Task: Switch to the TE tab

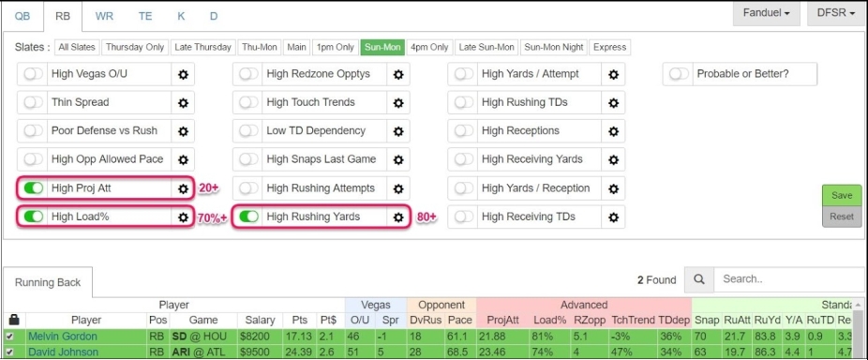Action: click(x=145, y=16)
